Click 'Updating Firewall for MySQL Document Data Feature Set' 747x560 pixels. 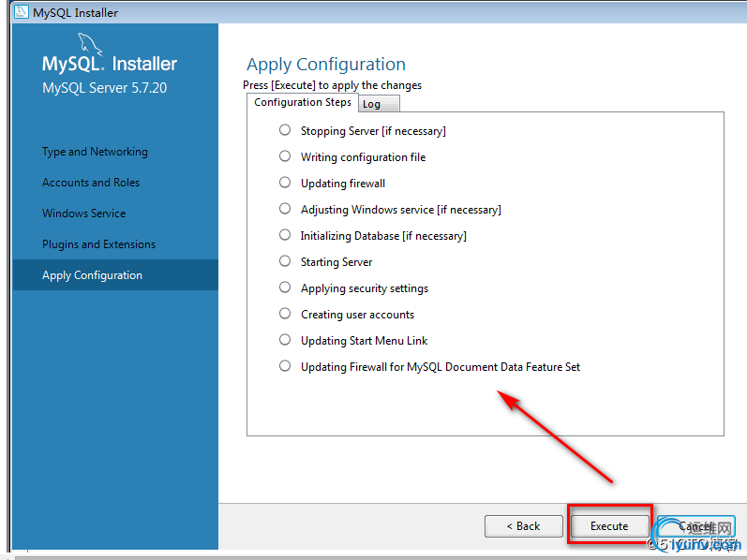[441, 367]
